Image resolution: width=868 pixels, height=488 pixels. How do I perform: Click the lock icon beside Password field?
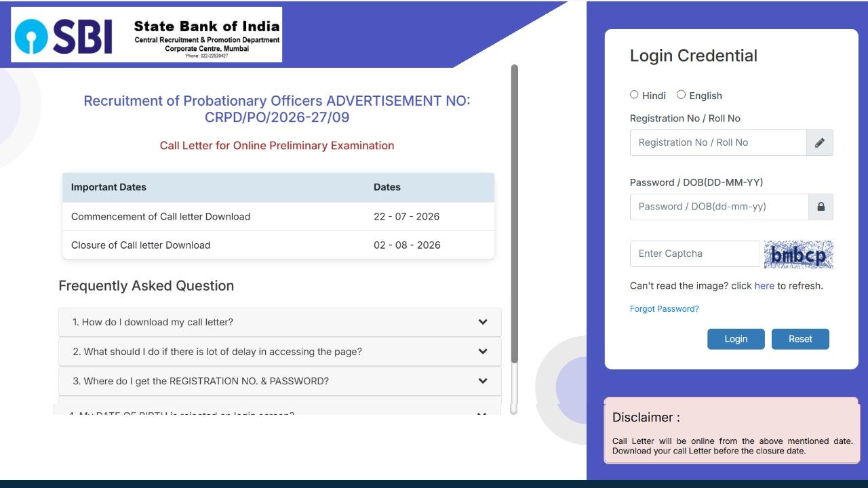pos(821,207)
